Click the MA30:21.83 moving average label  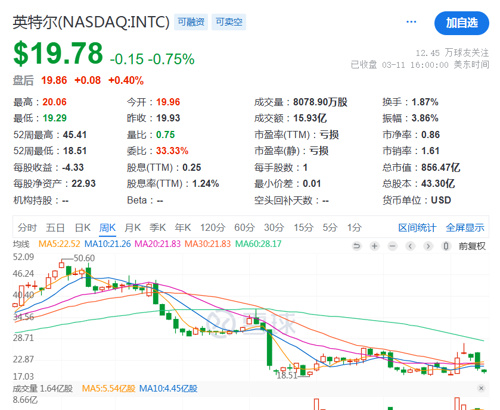(208, 244)
